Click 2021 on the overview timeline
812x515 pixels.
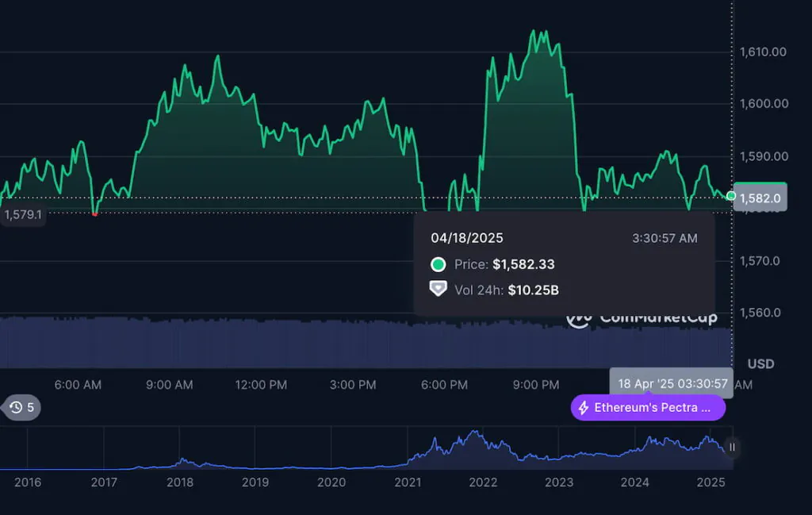(408, 482)
